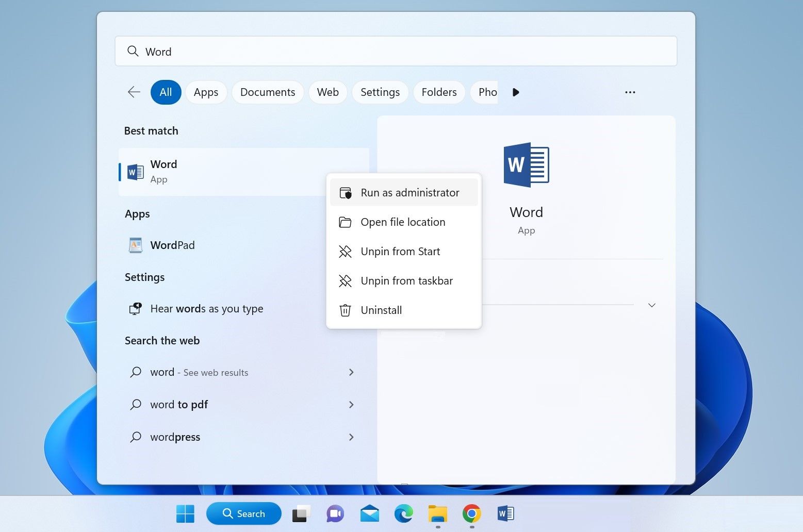Select the Word icon on the taskbar
The image size is (803, 532).
(x=504, y=513)
